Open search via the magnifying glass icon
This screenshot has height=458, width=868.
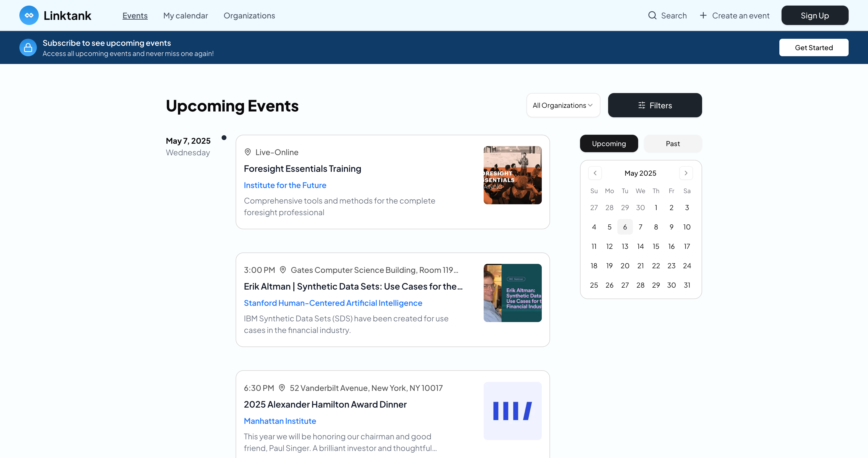(652, 15)
